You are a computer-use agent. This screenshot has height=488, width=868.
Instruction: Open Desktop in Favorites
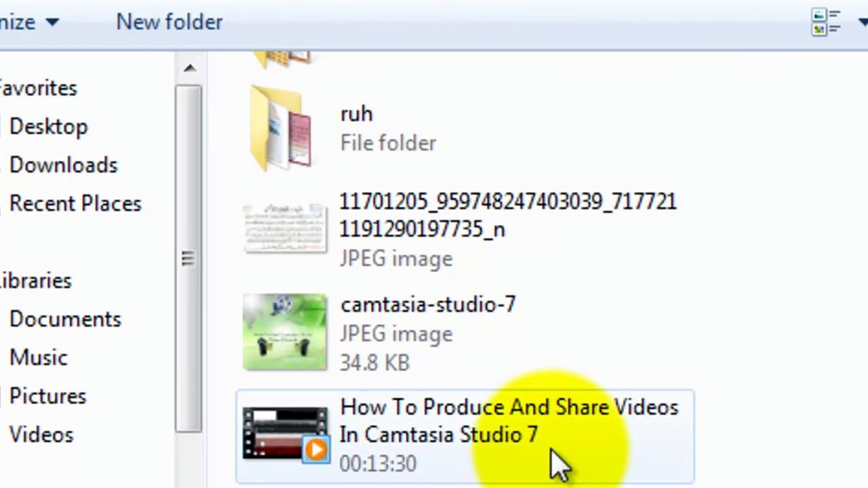[48, 127]
